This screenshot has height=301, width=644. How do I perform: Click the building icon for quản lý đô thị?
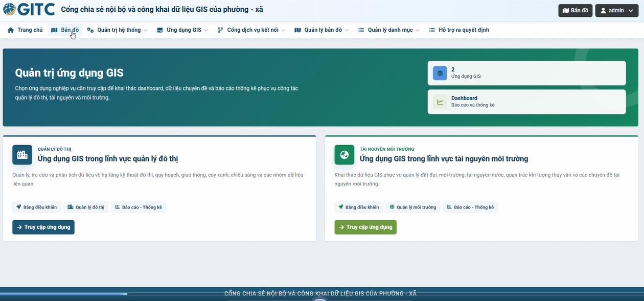[22, 155]
